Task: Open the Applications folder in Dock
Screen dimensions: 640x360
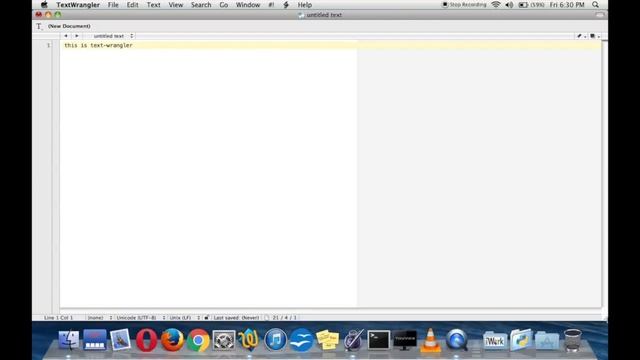Action: (x=547, y=340)
